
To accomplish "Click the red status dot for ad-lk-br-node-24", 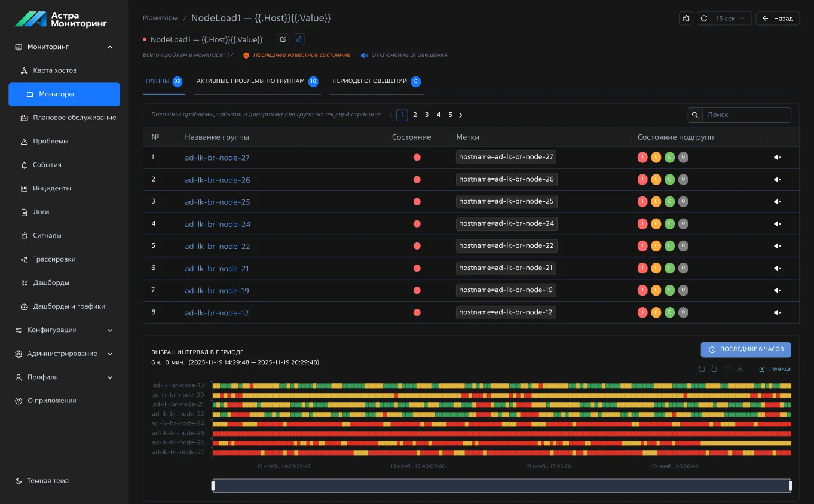I will click(x=417, y=224).
